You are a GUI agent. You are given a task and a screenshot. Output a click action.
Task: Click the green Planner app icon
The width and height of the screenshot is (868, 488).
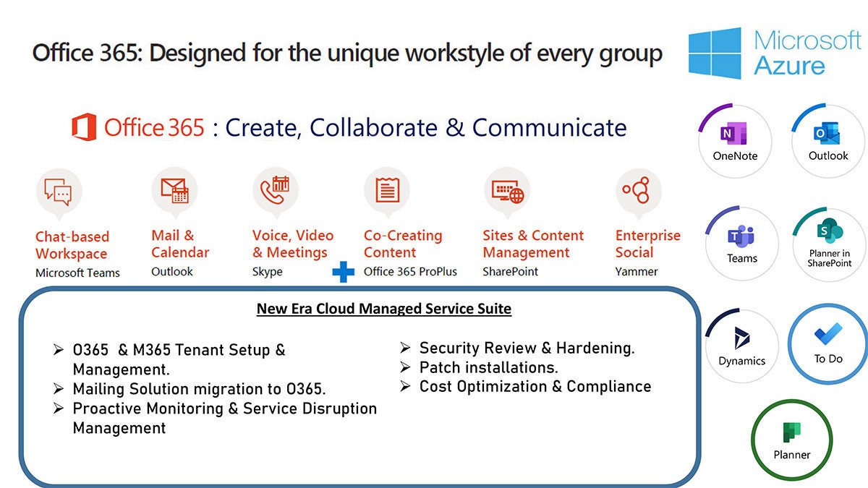pos(791,433)
